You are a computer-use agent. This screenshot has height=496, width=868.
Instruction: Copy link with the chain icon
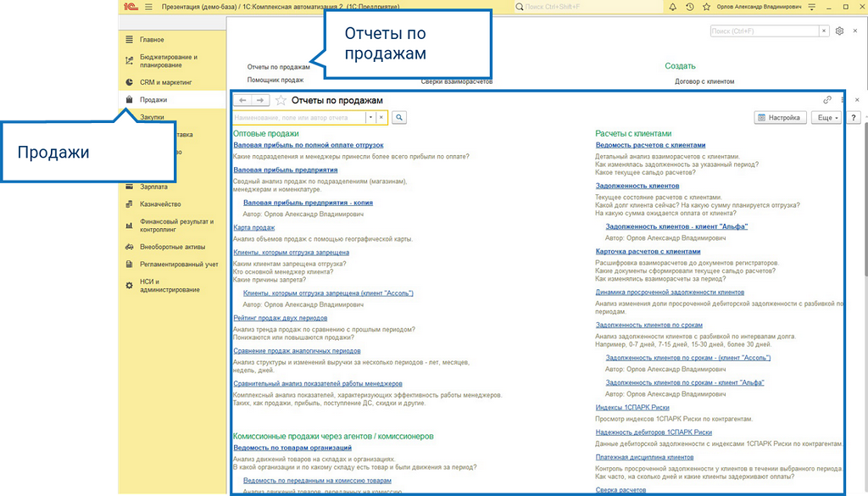click(x=827, y=100)
